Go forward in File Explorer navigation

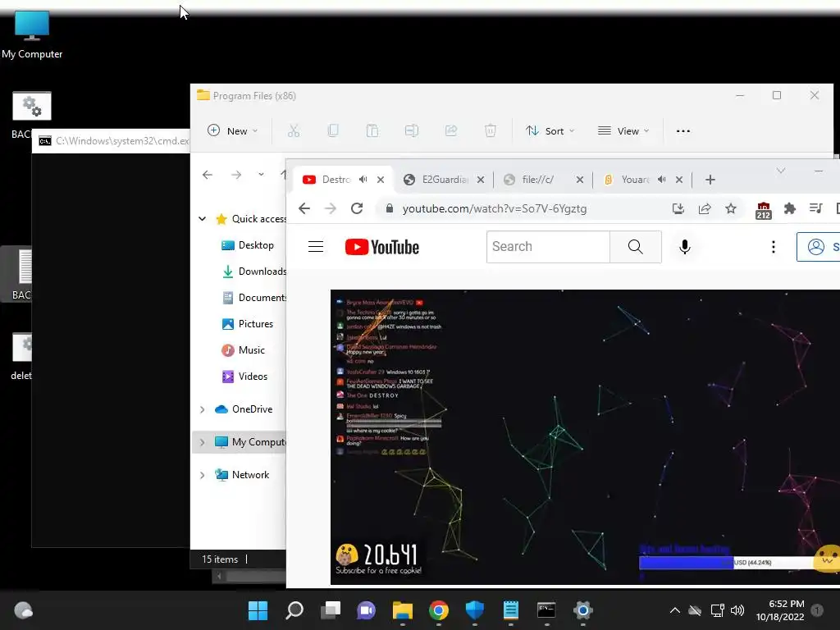(235, 175)
